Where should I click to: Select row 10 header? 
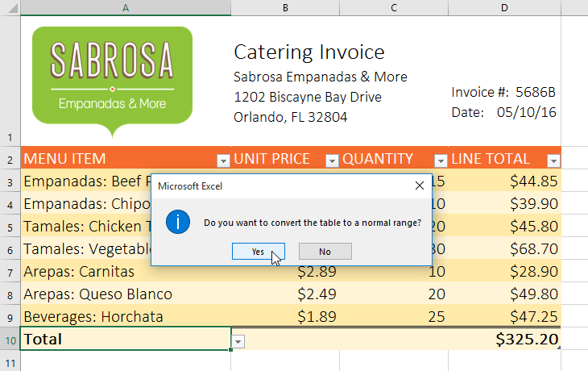pos(10,340)
